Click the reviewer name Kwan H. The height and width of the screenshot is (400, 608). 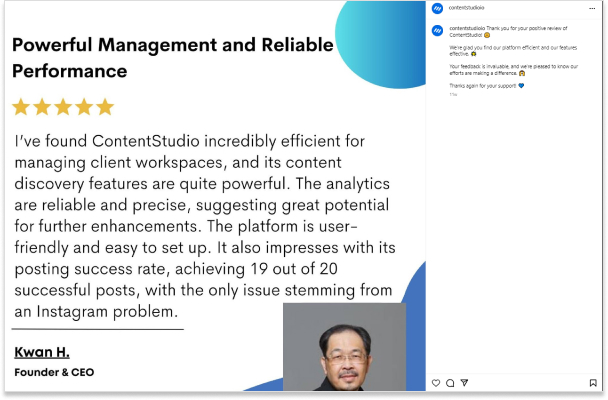[x=42, y=352]
